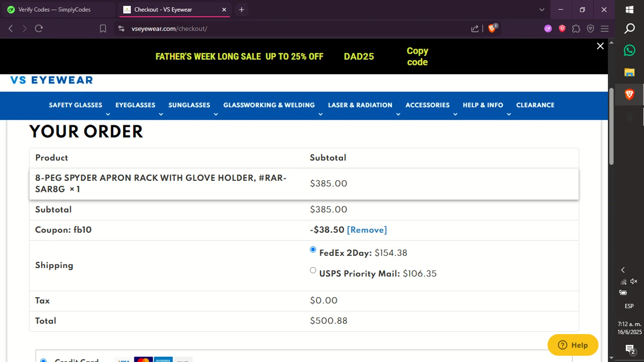644x362 pixels.
Task: Open Windows Start menu
Action: (629, 9)
